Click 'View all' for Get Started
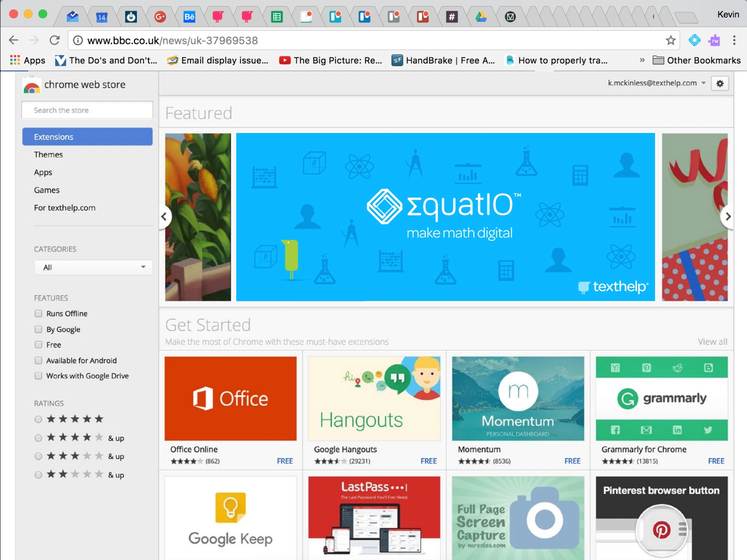The width and height of the screenshot is (747, 560). pos(712,342)
